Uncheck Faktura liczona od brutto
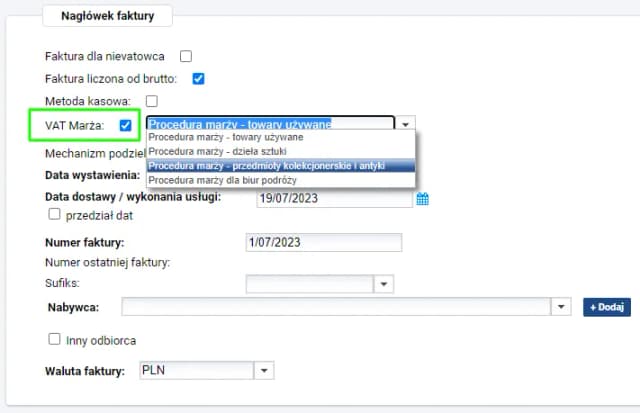Screen dimensions: 640x413 click(x=198, y=78)
